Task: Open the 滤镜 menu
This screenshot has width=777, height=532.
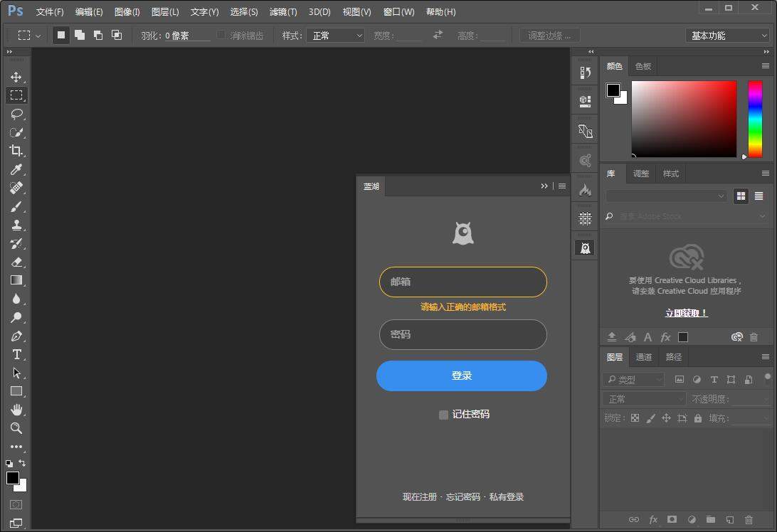Action: click(282, 11)
